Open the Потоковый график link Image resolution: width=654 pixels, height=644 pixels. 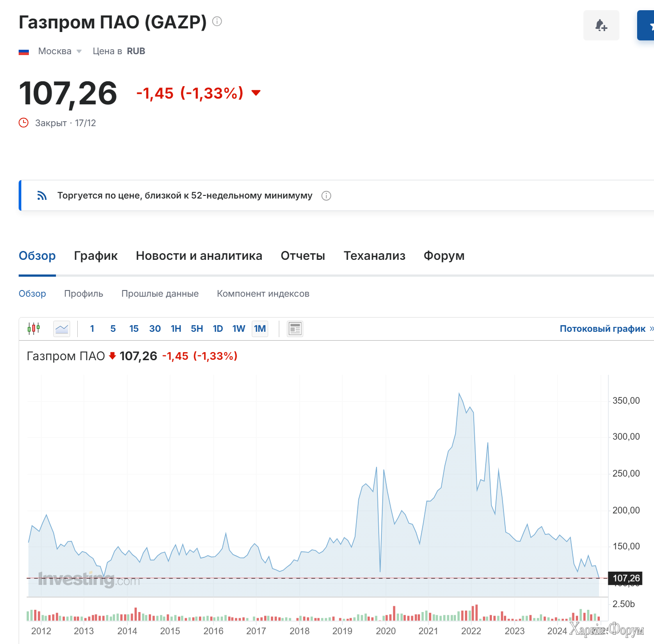pyautogui.click(x=606, y=329)
